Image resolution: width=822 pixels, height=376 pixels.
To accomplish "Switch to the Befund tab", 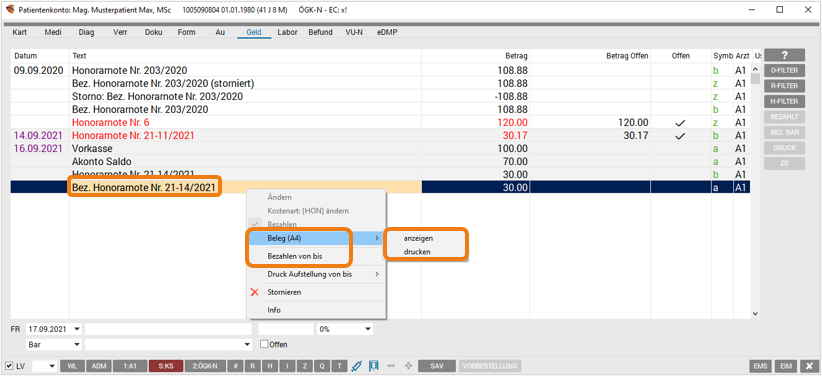I will pos(320,32).
